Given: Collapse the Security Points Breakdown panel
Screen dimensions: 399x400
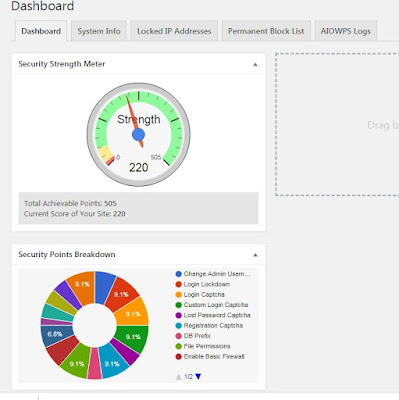Looking at the screenshot, I should tap(255, 255).
